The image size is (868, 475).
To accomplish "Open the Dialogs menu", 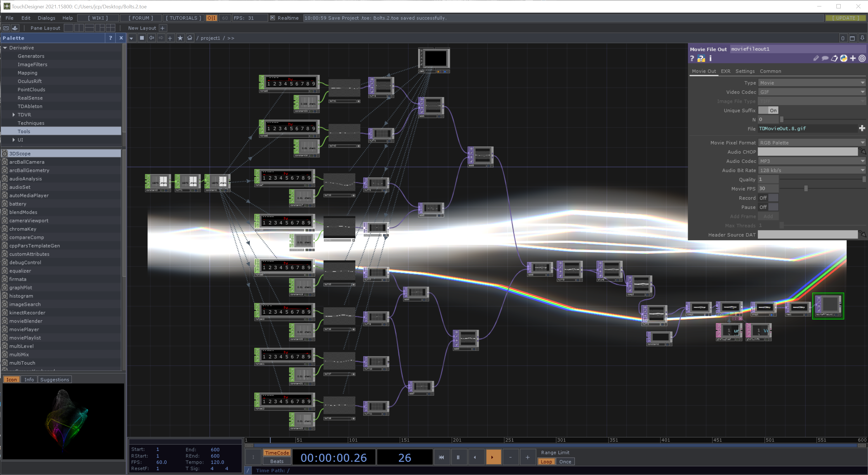I will (x=46, y=18).
